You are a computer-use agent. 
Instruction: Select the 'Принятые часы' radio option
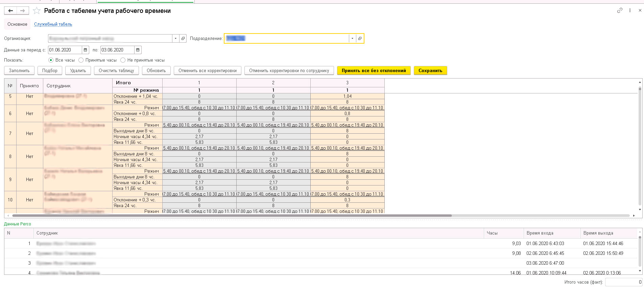click(x=81, y=60)
